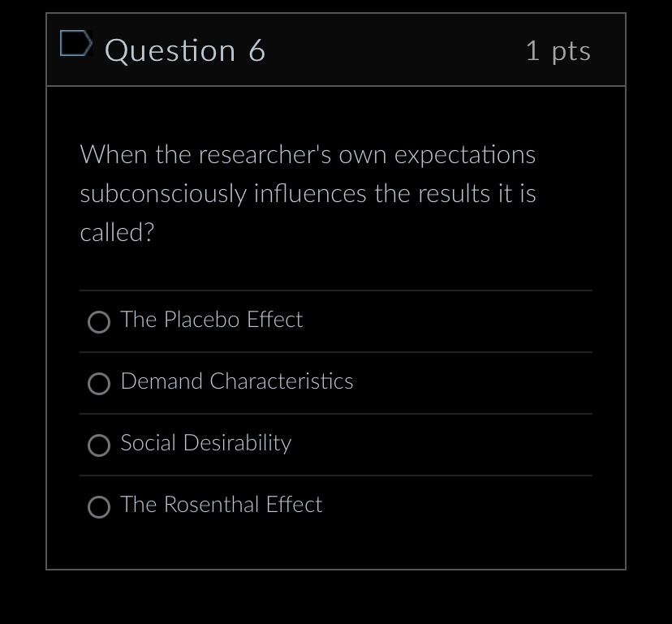Click the Demand Characteristics label
Viewport: 672px width, 624px height.
pyautogui.click(x=236, y=381)
